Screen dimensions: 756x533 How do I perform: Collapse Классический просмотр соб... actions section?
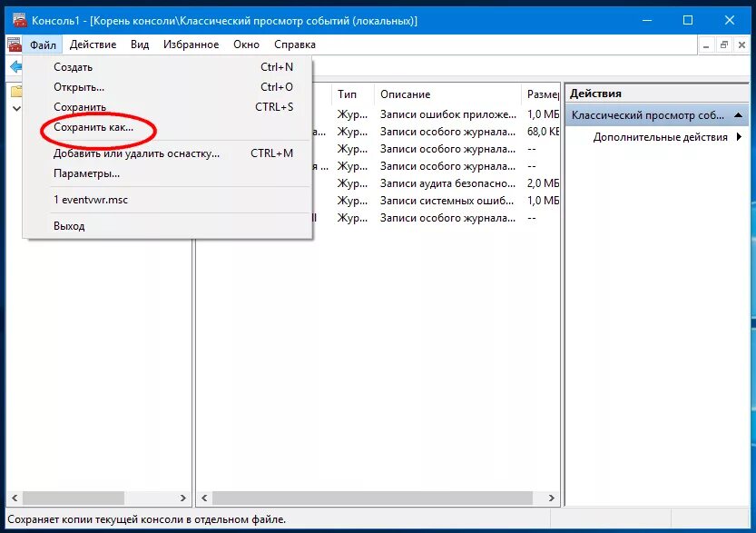pos(738,115)
